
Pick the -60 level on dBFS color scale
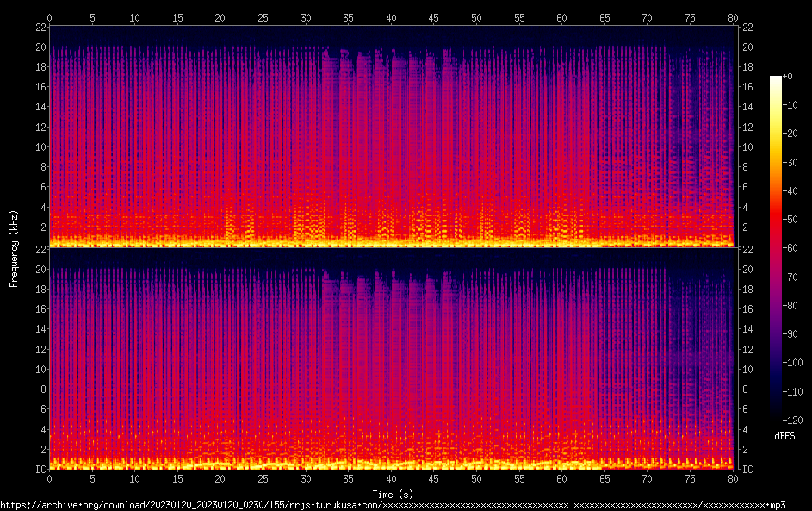[789, 248]
